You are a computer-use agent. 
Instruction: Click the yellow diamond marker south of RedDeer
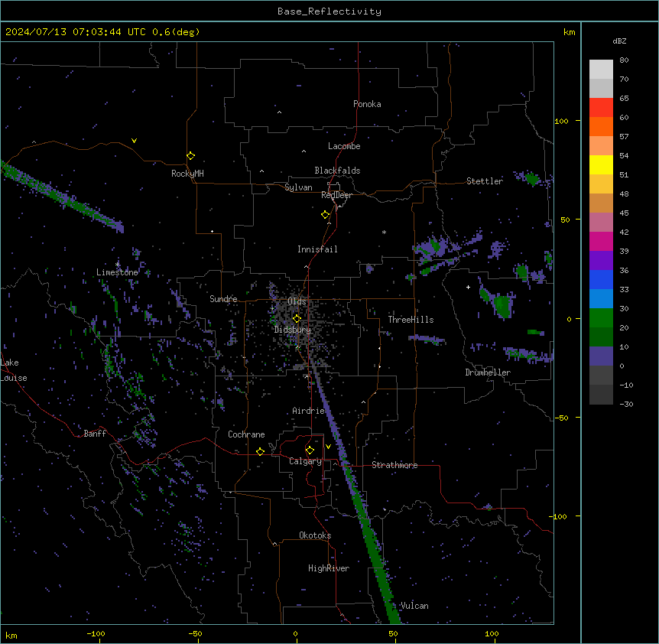coord(326,215)
